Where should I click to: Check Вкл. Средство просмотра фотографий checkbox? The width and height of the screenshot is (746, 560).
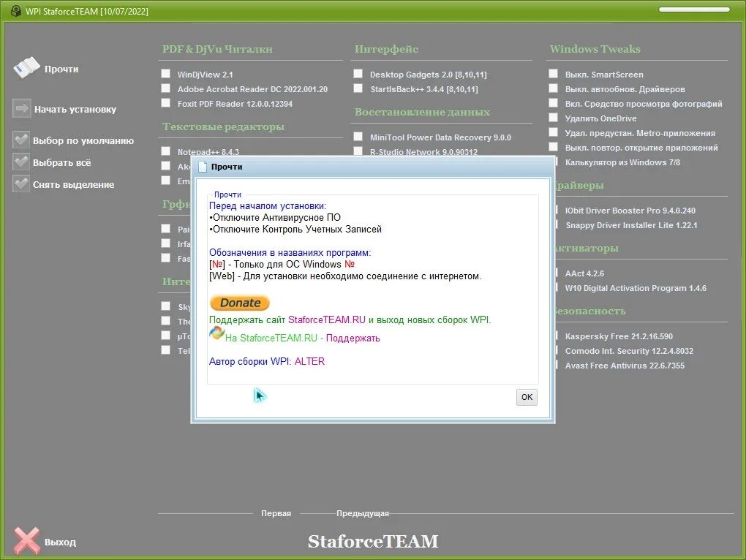click(554, 103)
